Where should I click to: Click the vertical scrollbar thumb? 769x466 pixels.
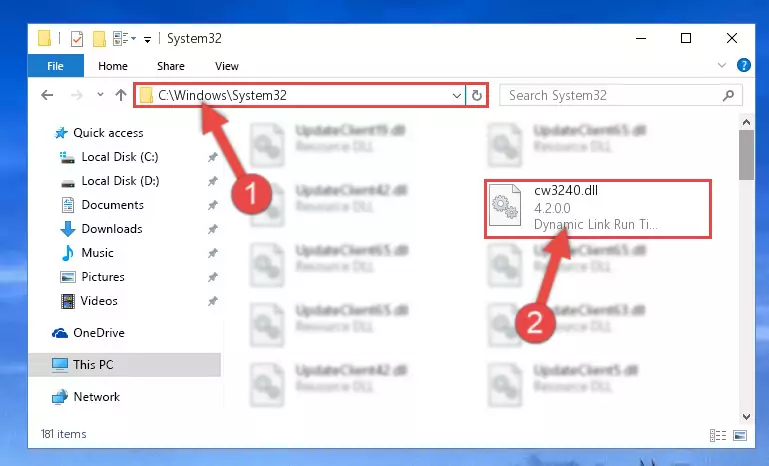[x=746, y=155]
